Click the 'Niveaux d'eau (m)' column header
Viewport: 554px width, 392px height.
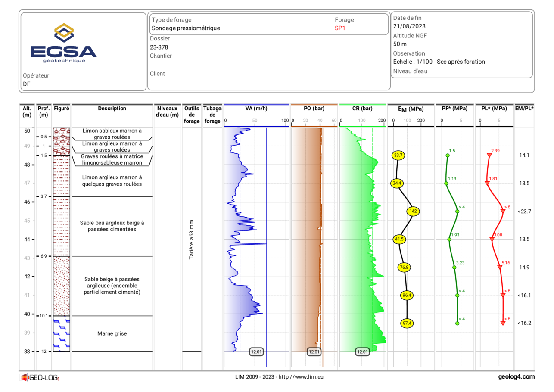(x=168, y=112)
